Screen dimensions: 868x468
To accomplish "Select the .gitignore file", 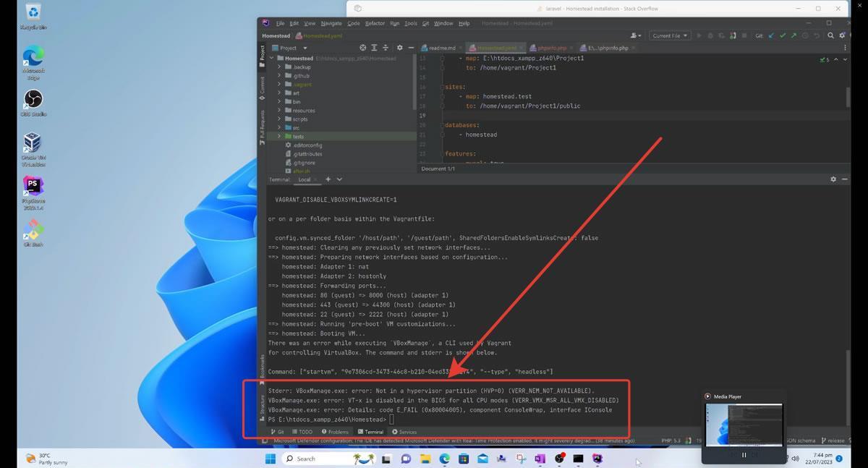I will click(x=304, y=163).
